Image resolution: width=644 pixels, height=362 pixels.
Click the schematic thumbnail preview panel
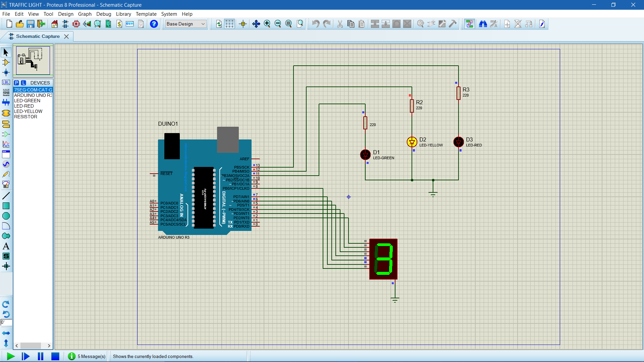click(33, 60)
